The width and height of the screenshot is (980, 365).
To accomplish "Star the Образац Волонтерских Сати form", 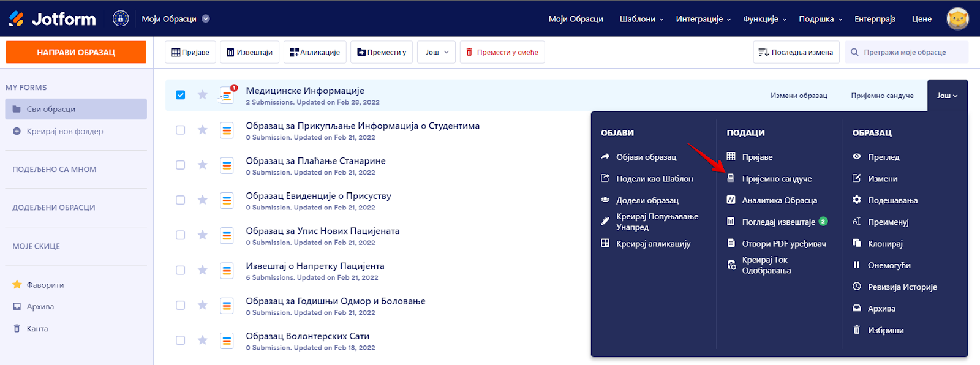I will tap(203, 340).
